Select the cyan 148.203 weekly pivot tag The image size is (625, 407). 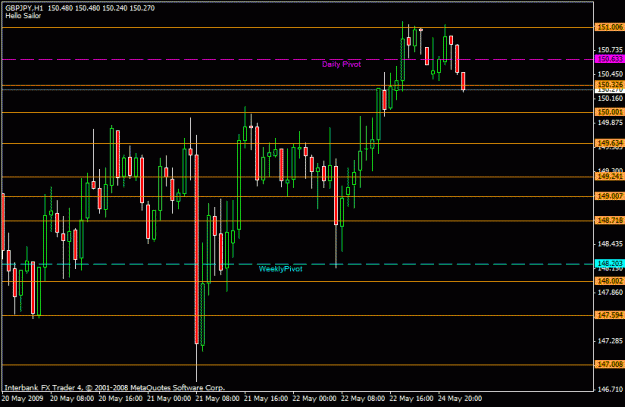(x=609, y=263)
